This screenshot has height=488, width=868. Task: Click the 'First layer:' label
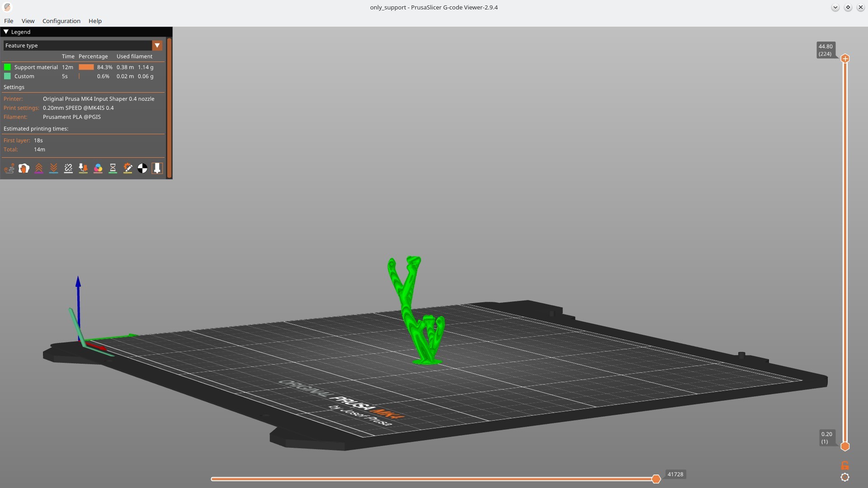[x=17, y=141]
